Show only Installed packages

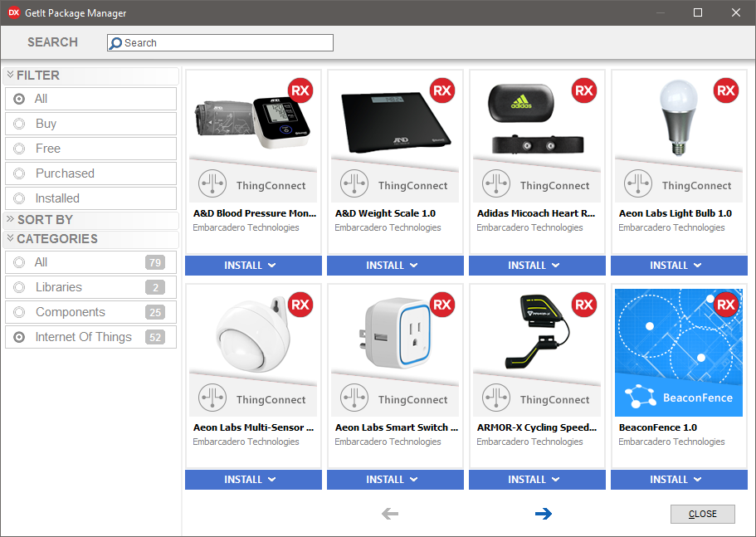(x=90, y=198)
